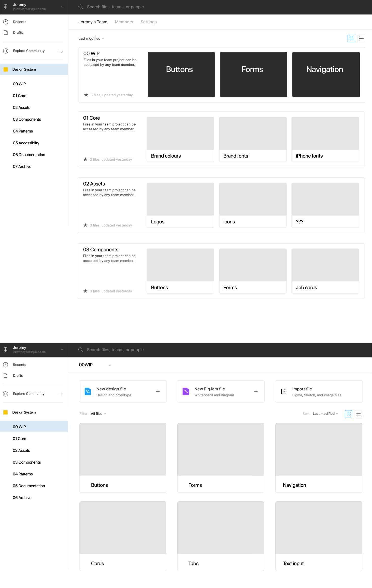Click the Import file button
372x588 pixels.
(x=319, y=391)
